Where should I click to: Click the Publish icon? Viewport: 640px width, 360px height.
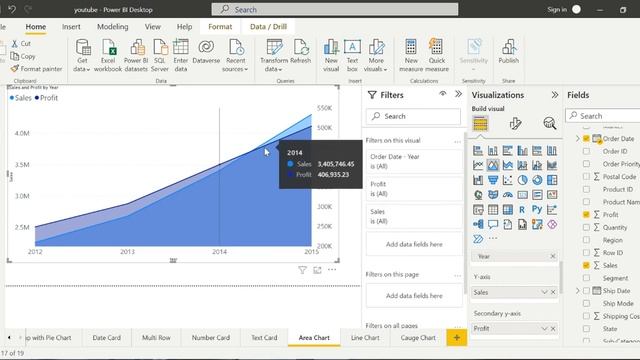pos(509,47)
